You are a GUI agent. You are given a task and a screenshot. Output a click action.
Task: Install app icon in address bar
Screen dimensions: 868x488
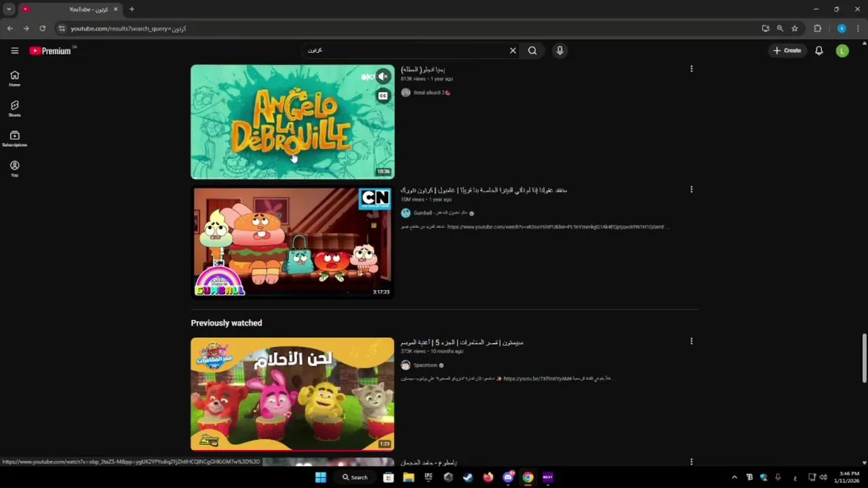(x=766, y=28)
